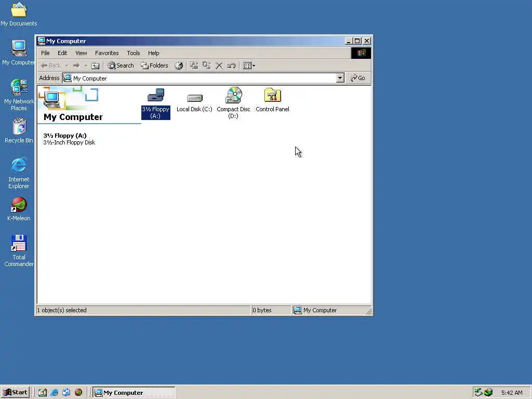Image resolution: width=532 pixels, height=399 pixels.
Task: Select the Recycle Bin desktop icon
Action: (x=19, y=130)
